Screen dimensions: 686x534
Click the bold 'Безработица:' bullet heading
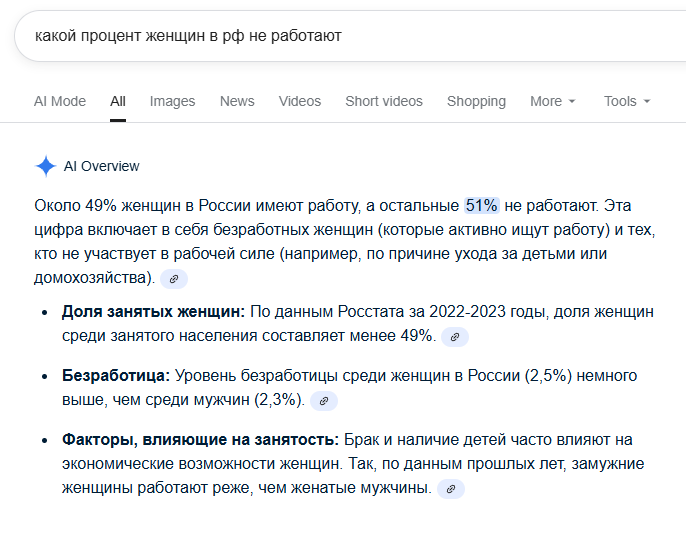(116, 376)
